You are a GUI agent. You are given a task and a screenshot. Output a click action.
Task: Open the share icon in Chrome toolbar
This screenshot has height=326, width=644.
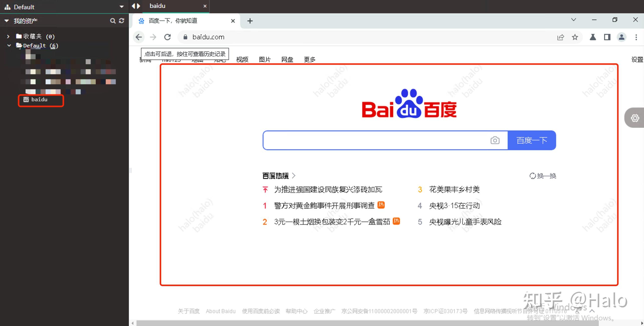561,37
